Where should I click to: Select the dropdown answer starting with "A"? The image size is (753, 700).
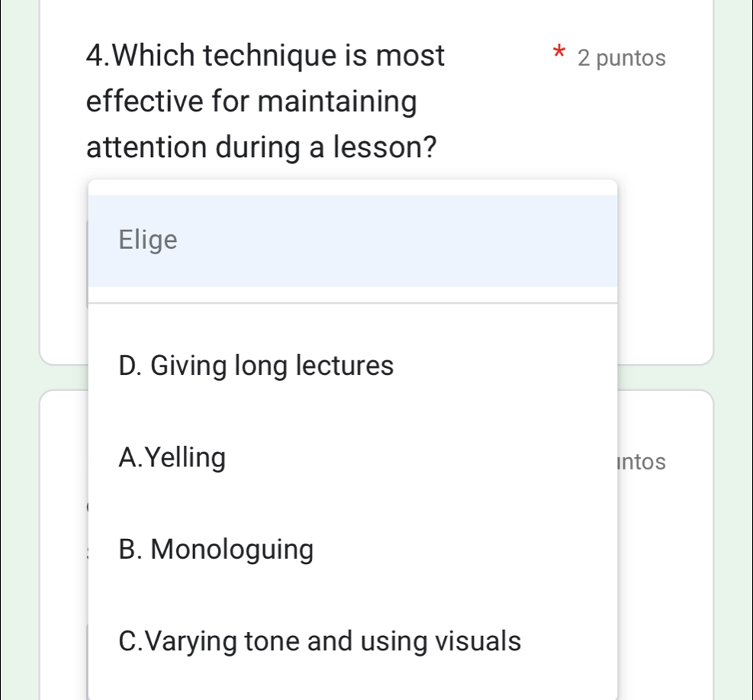[x=172, y=457]
